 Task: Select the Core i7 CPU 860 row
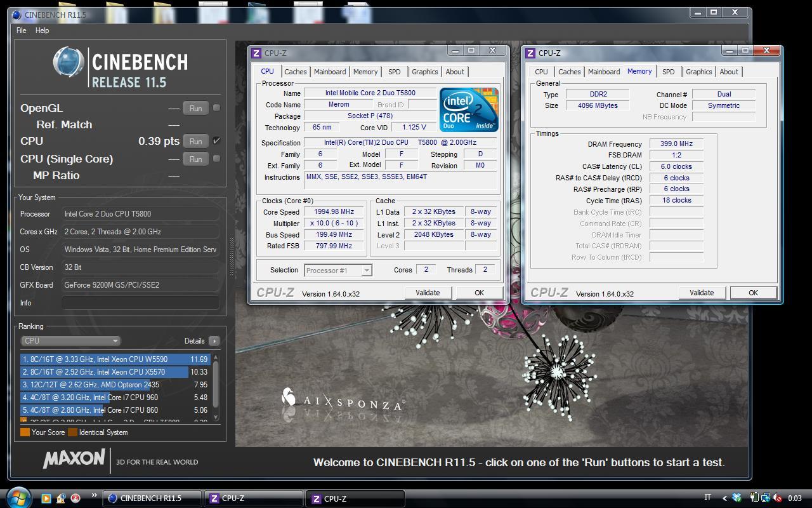(x=115, y=410)
